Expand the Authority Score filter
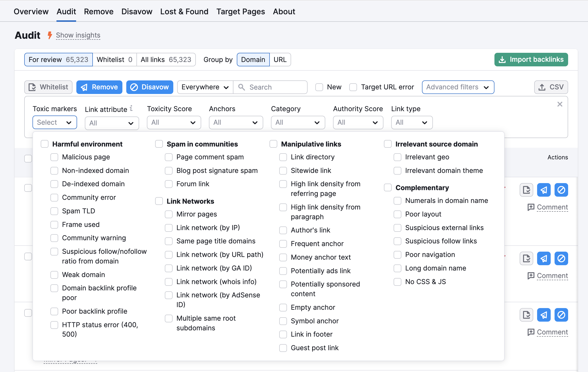588x372 pixels. coord(358,123)
